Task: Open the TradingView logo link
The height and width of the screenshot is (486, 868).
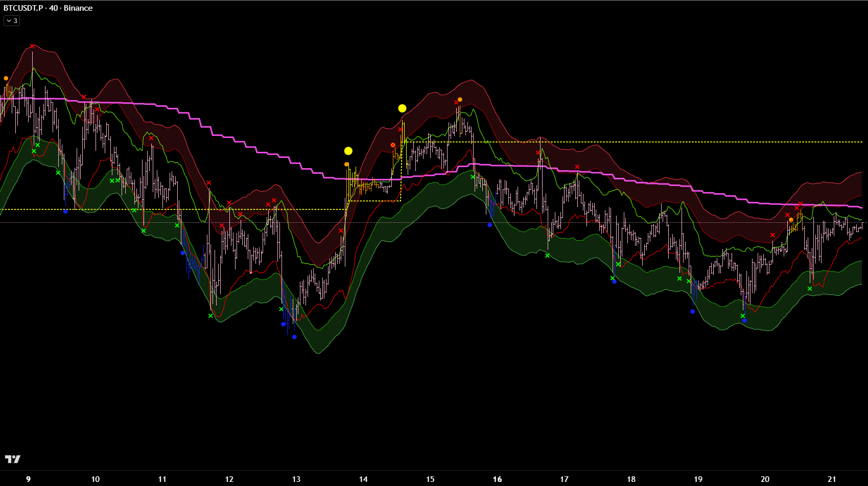Action: (12, 459)
